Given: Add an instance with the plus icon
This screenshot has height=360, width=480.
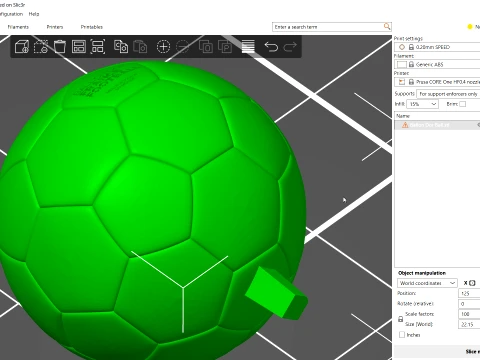Looking at the screenshot, I should pos(163,47).
